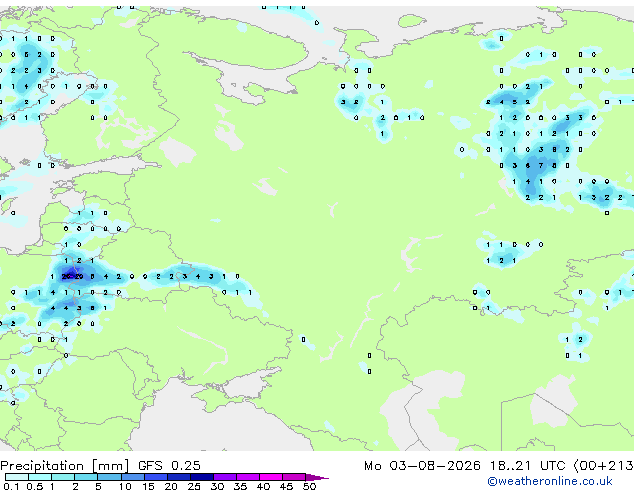Click the 20 mm legend color swatch
This screenshot has height=490, width=634.
(178, 477)
